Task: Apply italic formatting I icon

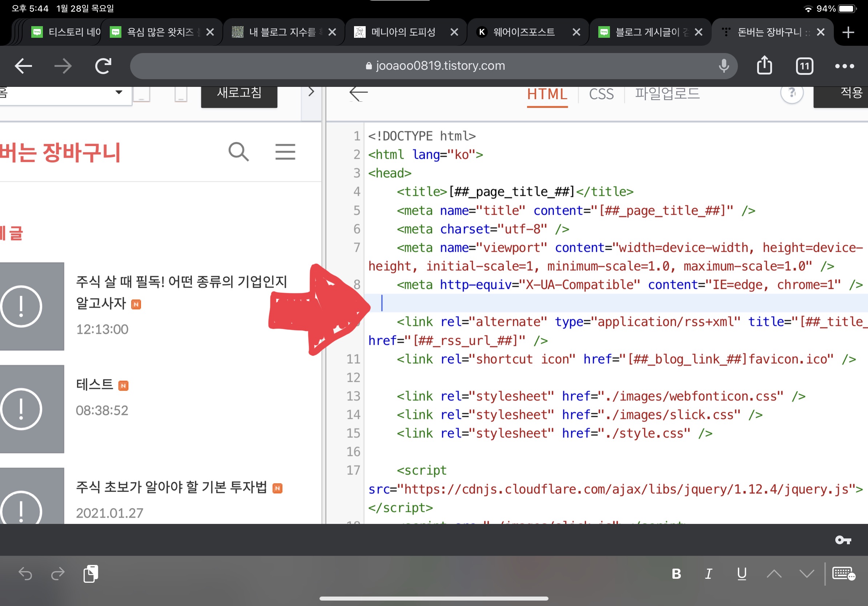Action: point(709,574)
